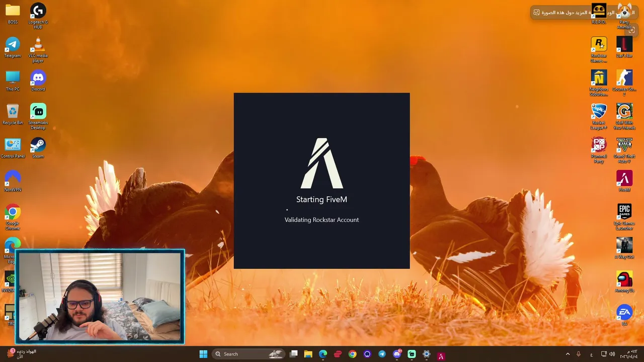Screen dimensions: 644x362
Task: Click the microphone tray icon
Action: [x=579, y=354]
